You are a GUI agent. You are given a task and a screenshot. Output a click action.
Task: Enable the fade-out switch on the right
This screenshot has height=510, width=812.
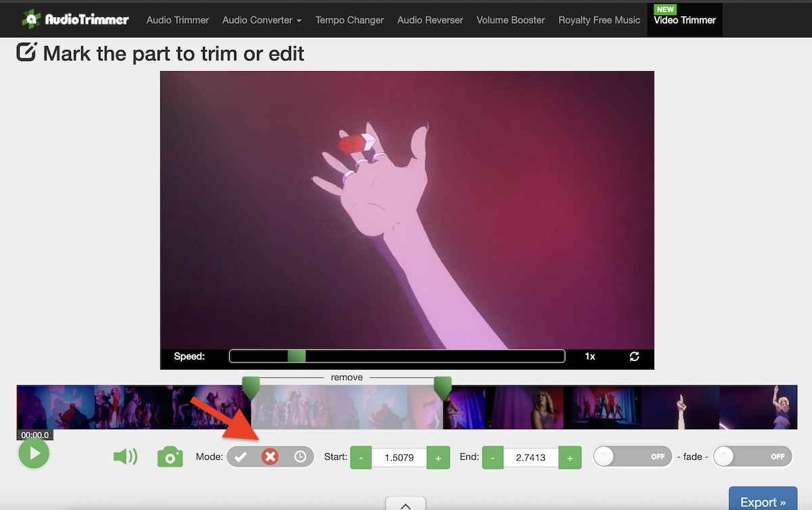pos(752,456)
